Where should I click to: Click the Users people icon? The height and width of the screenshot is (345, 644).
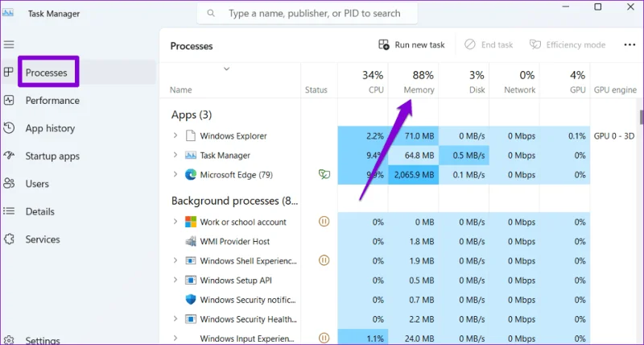click(x=9, y=184)
